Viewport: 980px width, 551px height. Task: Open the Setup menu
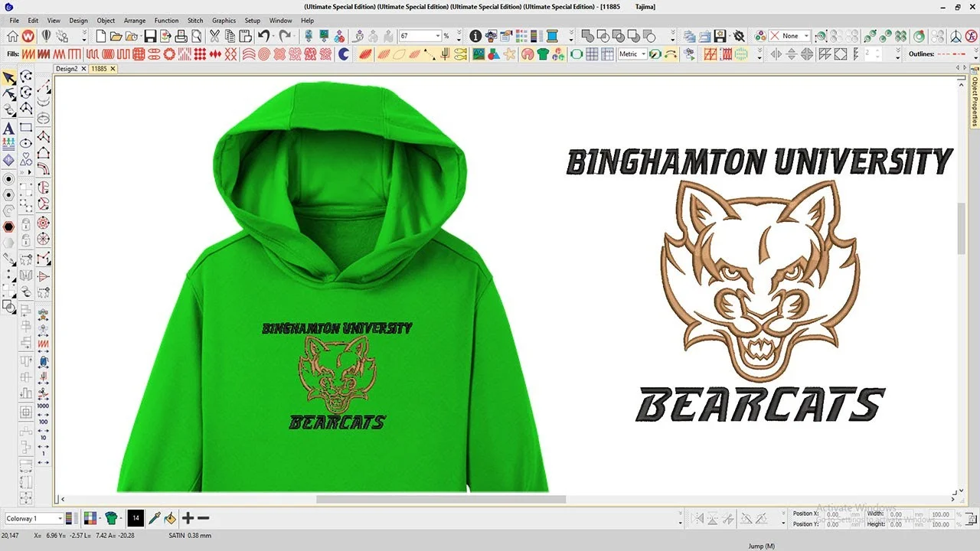(253, 21)
